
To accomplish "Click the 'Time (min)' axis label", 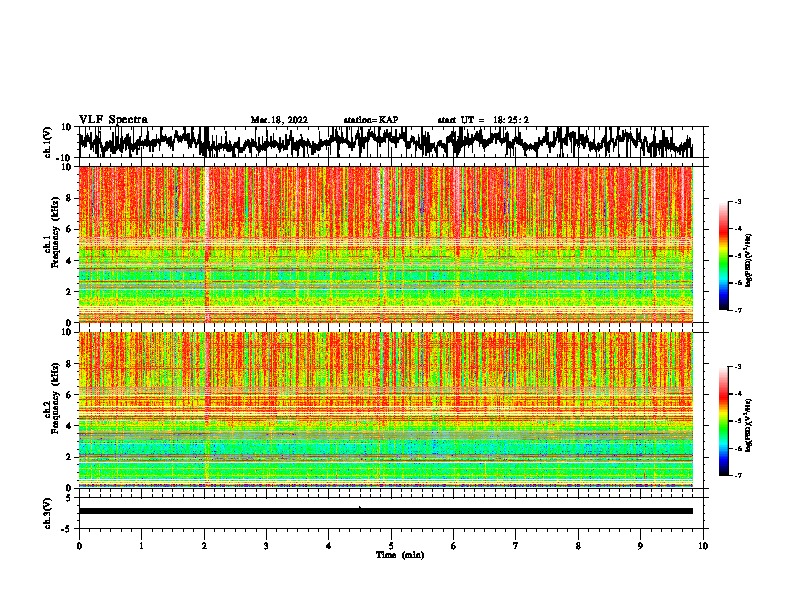I will tap(400, 555).
